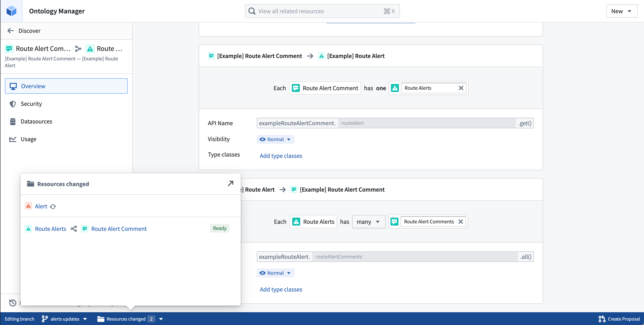Viewport: 644px width, 325px height.
Task: Click the Ontology Manager cube logo icon
Action: pos(11,11)
